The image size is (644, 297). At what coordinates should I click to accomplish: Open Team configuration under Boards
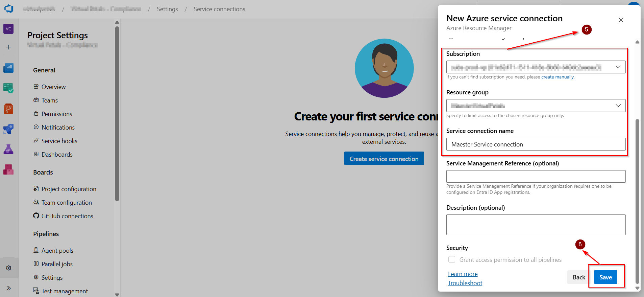(x=67, y=203)
